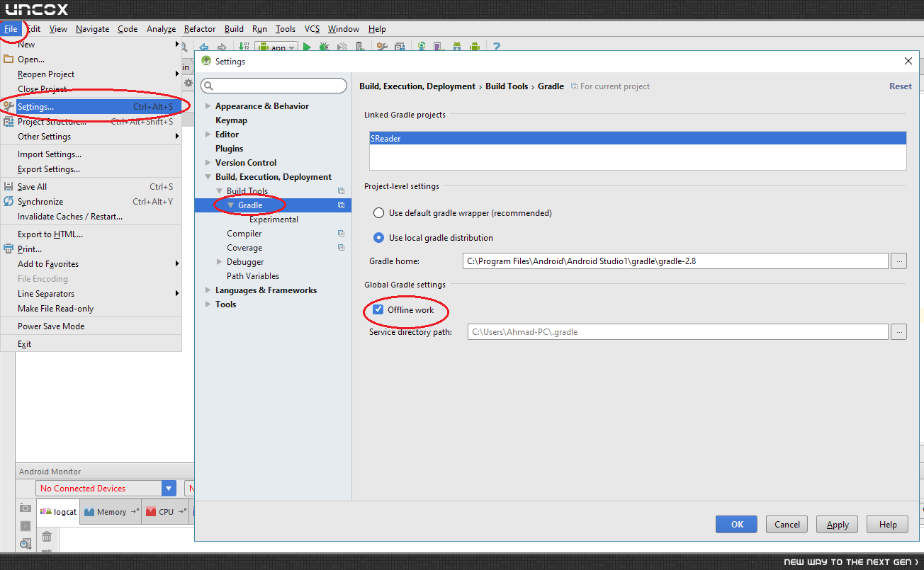The image size is (924, 570).
Task: Click the pin icon beside Memory tab
Action: [x=135, y=512]
